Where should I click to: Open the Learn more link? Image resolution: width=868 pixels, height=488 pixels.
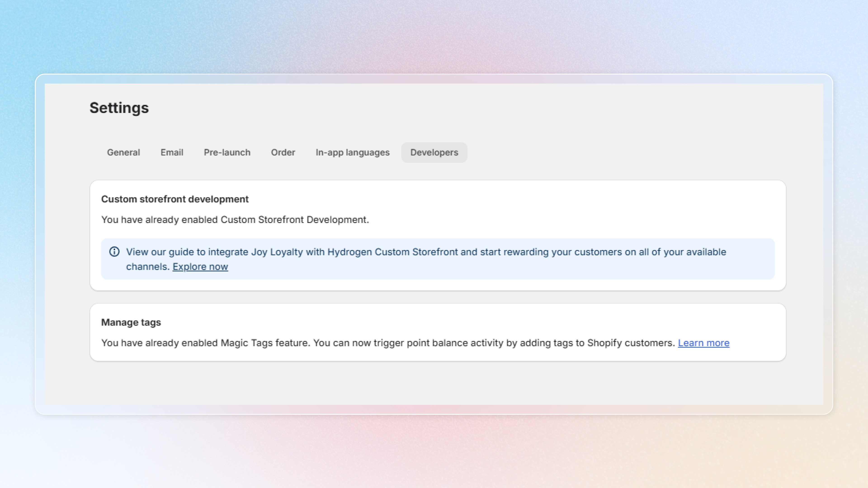coord(704,343)
